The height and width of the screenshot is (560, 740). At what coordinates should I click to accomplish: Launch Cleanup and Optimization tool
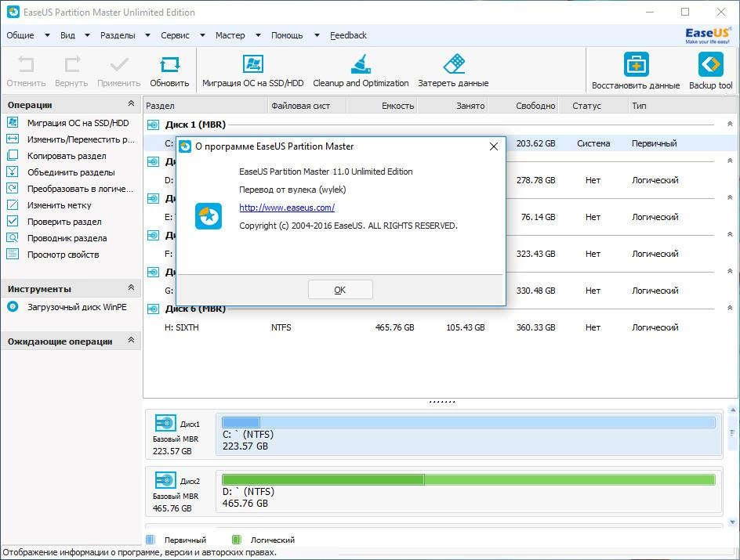(361, 63)
